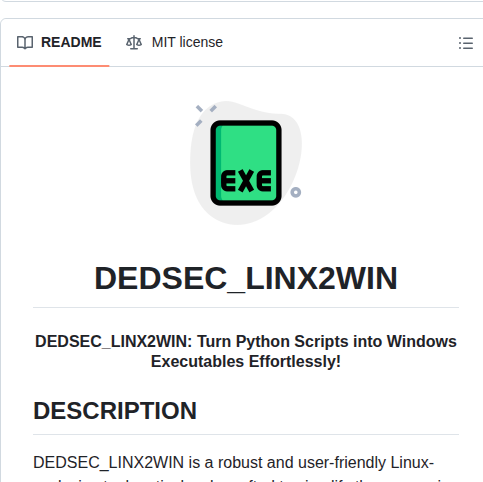Click the green EXE logo image
Viewport: 483px width, 482px height.
pyautogui.click(x=246, y=163)
